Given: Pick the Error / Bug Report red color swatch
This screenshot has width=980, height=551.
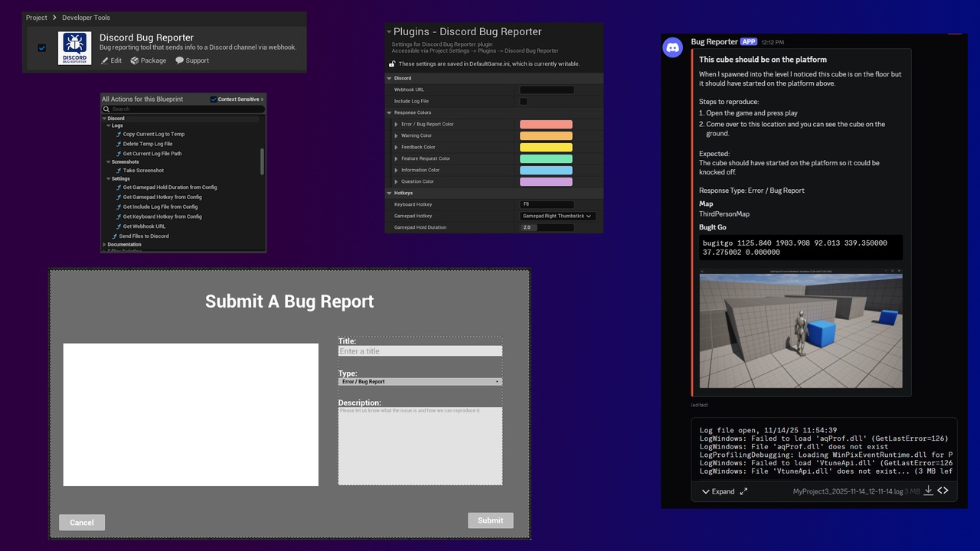Looking at the screenshot, I should (546, 124).
